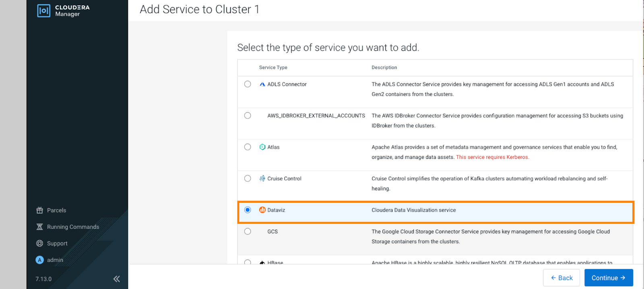
Task: Select the AWS_IDBROKER_EXTERNAL_ACCOUNTS radio button
Action: (248, 116)
